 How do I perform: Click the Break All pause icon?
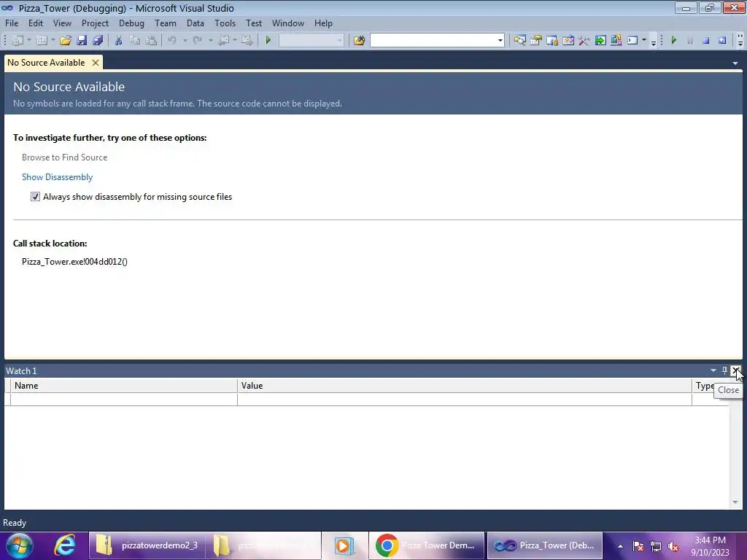pos(690,41)
